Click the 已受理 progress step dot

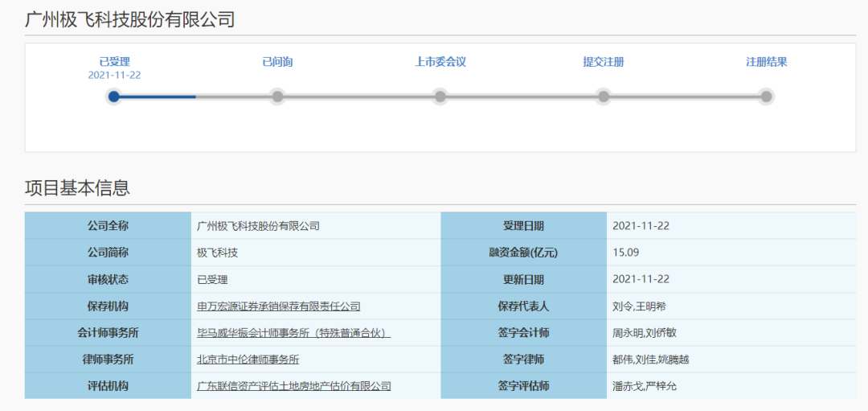(114, 97)
